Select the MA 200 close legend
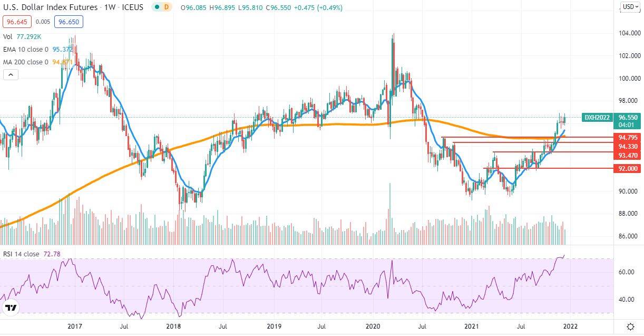Screen dimensions: 644x336 [38, 62]
